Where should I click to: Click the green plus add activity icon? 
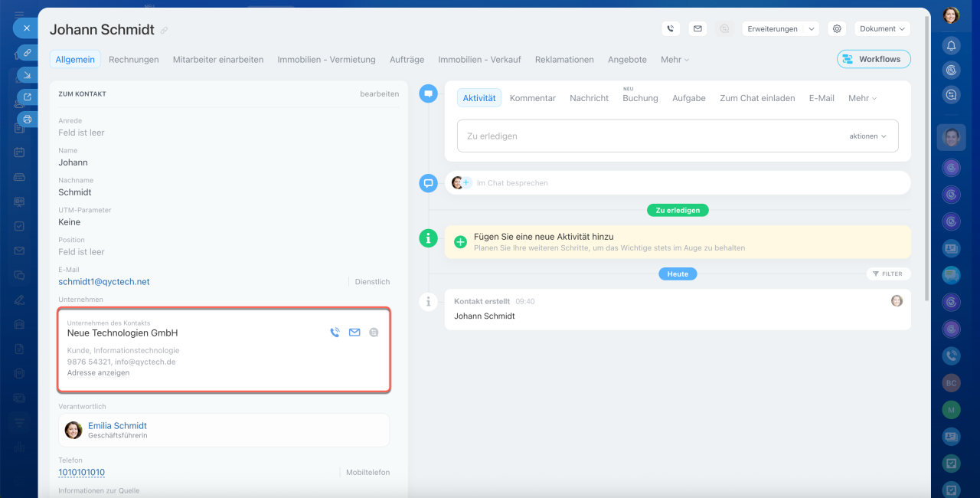pyautogui.click(x=460, y=242)
